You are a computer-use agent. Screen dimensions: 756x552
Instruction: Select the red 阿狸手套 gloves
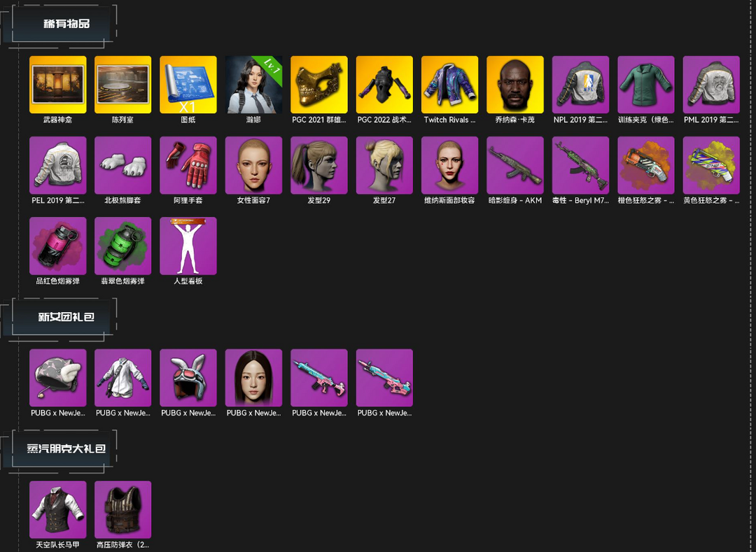188,165
